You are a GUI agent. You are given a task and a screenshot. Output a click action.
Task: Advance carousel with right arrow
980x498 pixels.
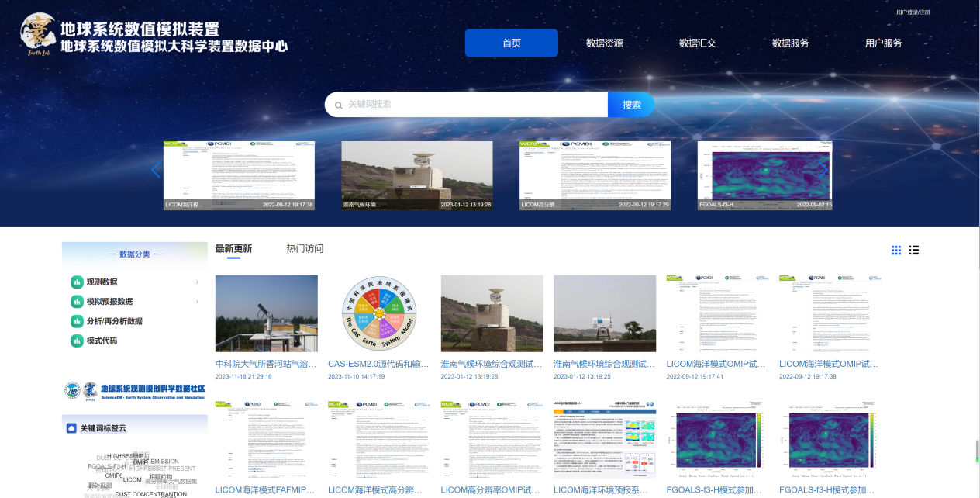click(x=823, y=170)
